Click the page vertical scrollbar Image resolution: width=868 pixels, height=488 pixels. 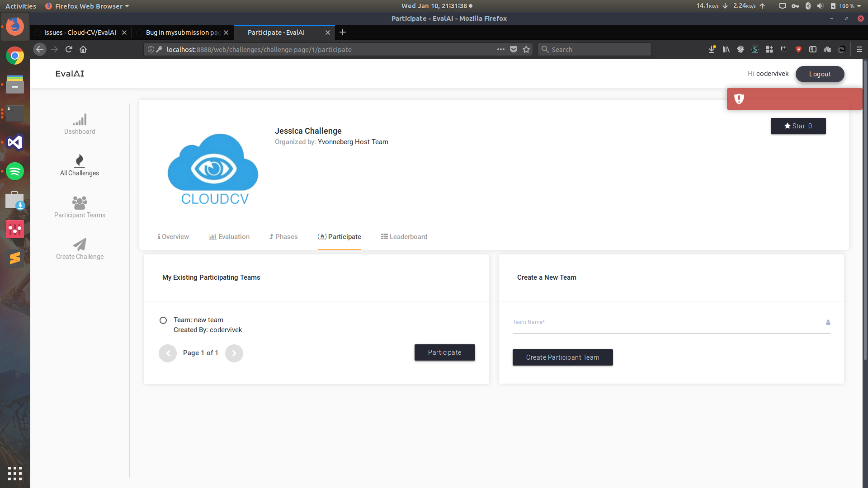tap(865, 210)
